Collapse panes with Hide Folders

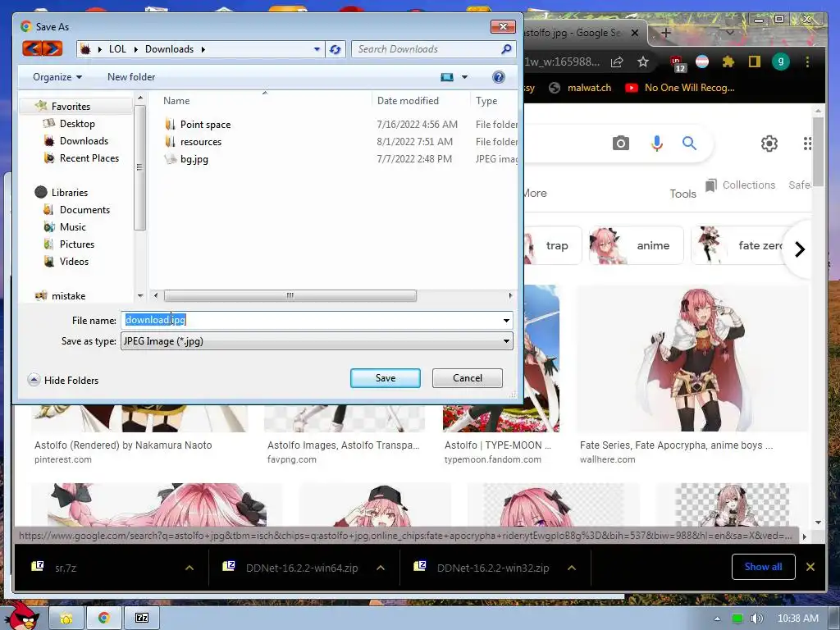coord(63,381)
